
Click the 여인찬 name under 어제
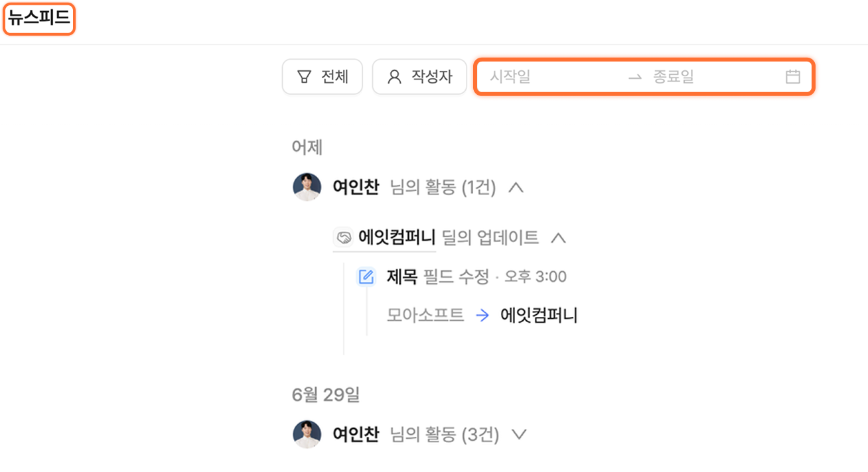click(356, 188)
